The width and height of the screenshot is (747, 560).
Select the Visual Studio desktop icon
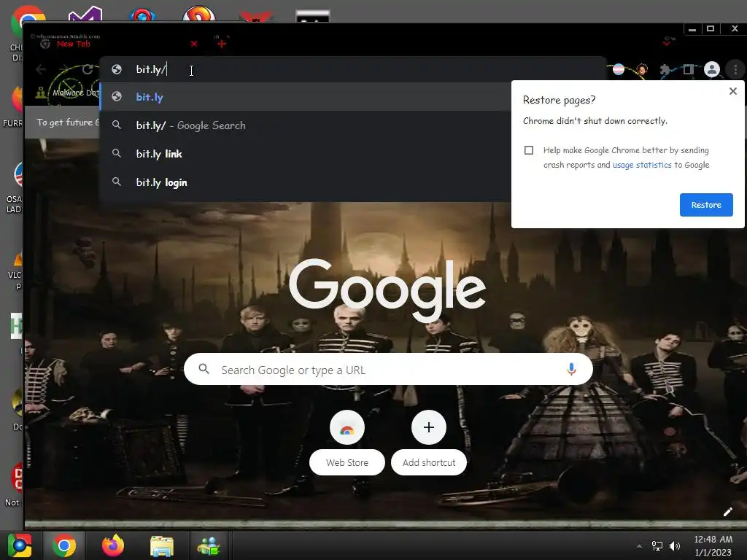click(85, 15)
